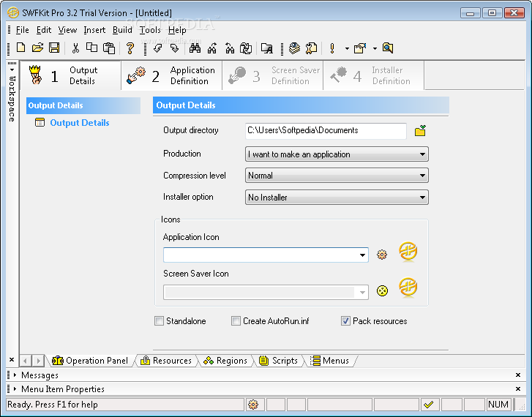Click the Save floppy disk icon
This screenshot has width=532, height=417.
click(54, 48)
